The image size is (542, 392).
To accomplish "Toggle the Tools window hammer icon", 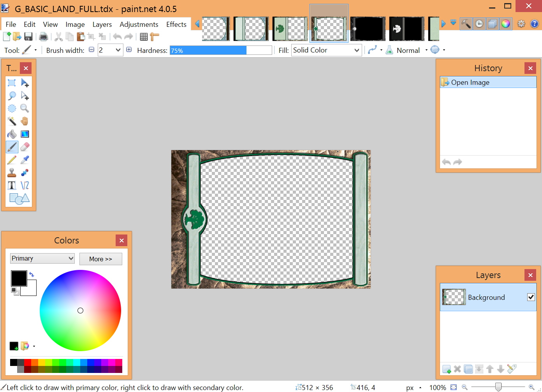I will (466, 24).
